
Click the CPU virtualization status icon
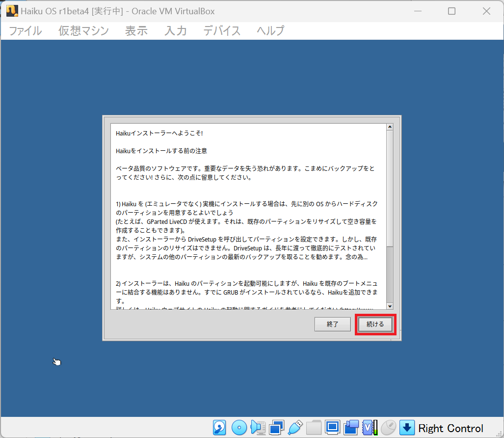(x=370, y=428)
